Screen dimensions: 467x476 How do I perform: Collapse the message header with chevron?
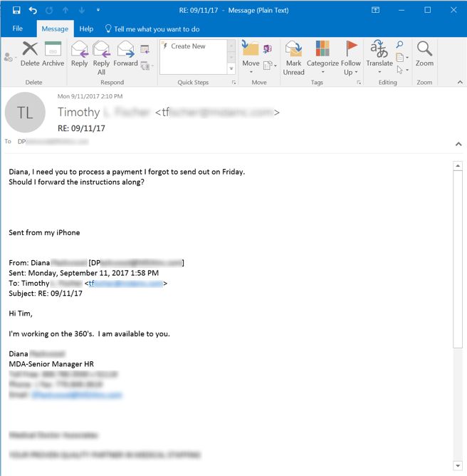click(x=458, y=144)
